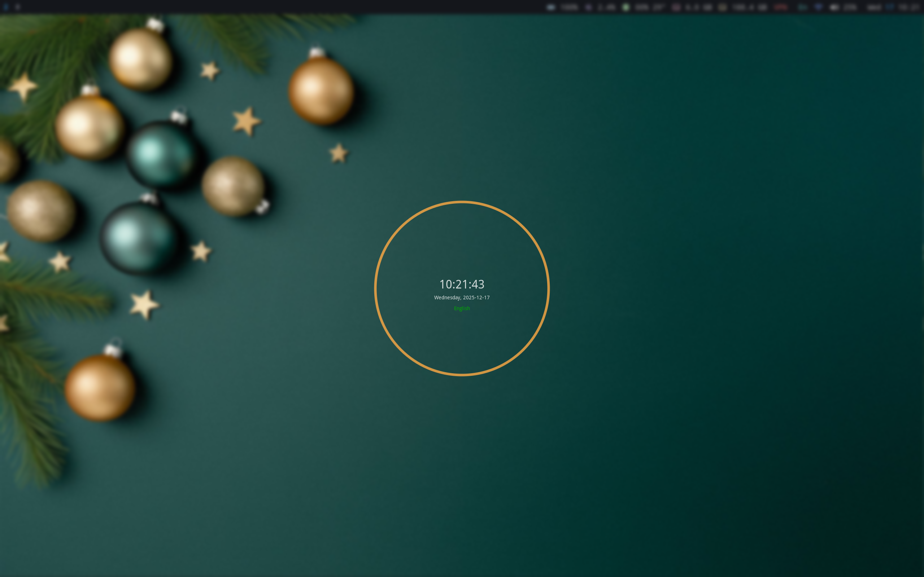This screenshot has width=924, height=577.
Task: Click the blue icon just before top-bar clock
Action: (890, 7)
